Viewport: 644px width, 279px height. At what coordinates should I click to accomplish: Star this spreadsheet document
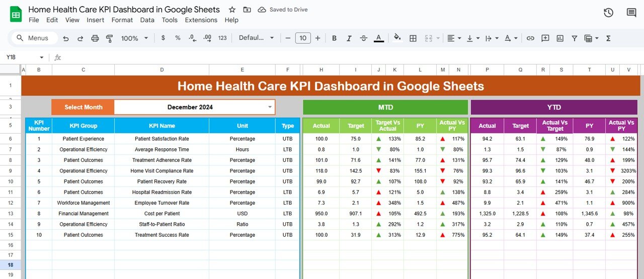coord(232,10)
